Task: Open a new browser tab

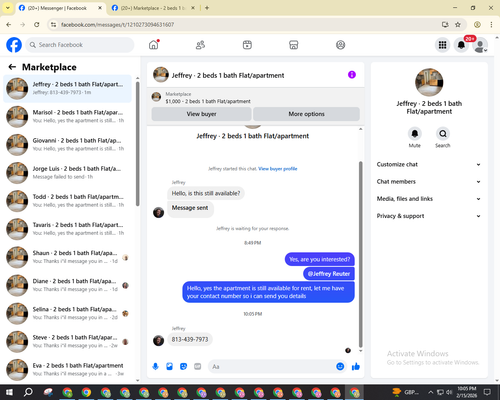Action: point(207,8)
